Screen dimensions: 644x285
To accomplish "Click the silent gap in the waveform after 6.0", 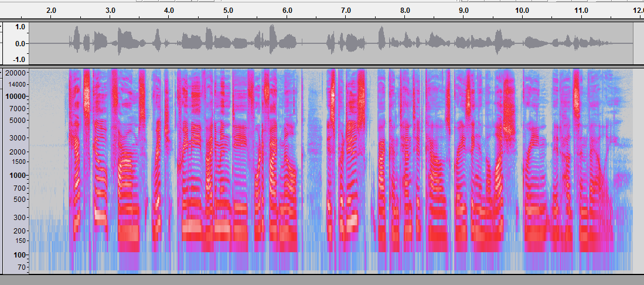I will coord(312,44).
